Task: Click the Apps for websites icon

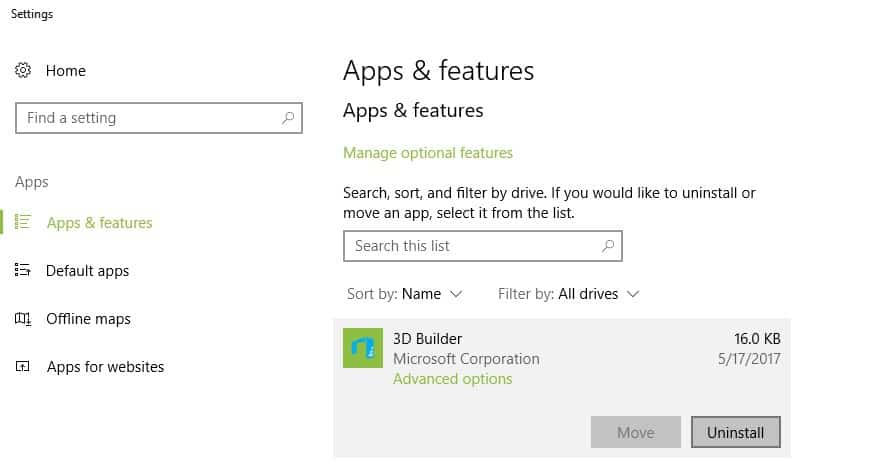Action: pos(23,367)
